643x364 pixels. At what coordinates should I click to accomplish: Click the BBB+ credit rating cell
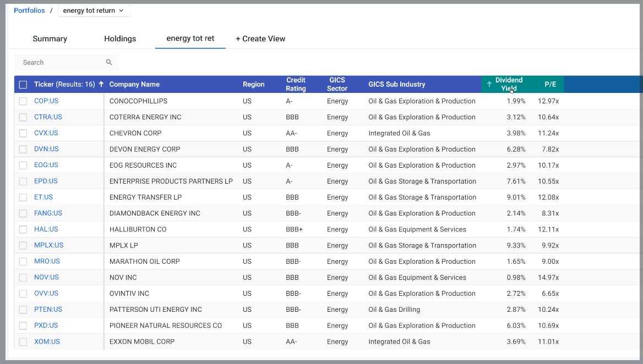294,229
